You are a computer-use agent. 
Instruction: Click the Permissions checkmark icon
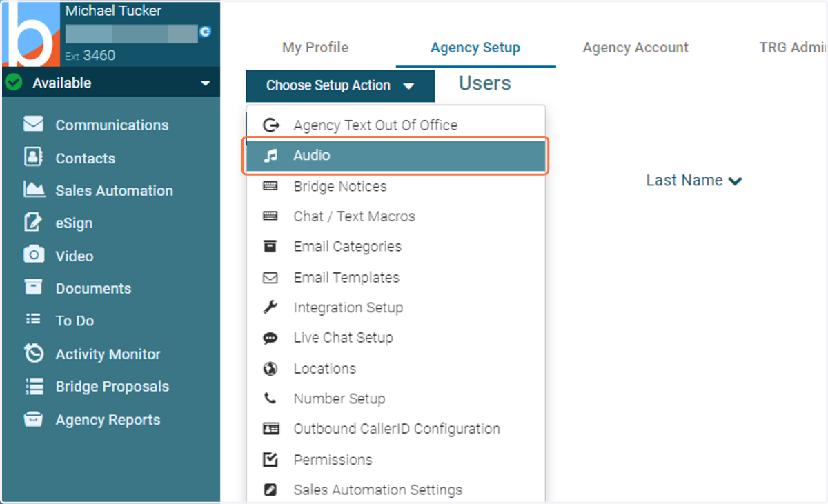click(270, 459)
